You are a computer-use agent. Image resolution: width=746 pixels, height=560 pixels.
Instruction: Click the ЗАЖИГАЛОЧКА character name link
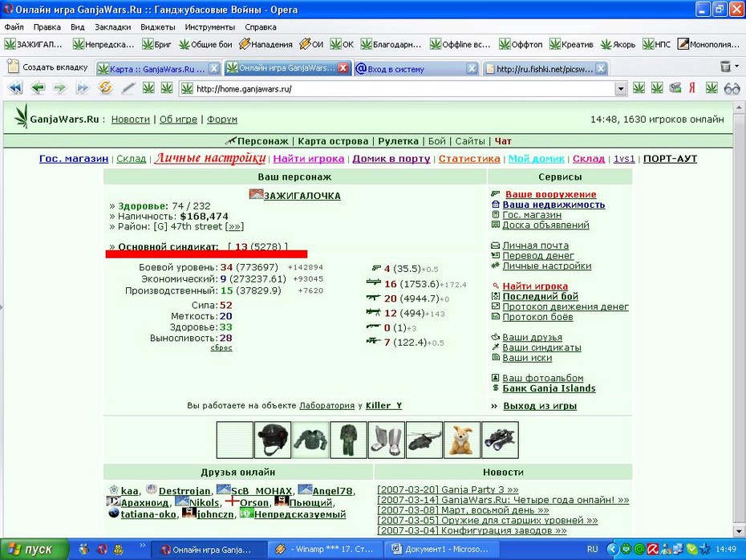click(x=302, y=196)
